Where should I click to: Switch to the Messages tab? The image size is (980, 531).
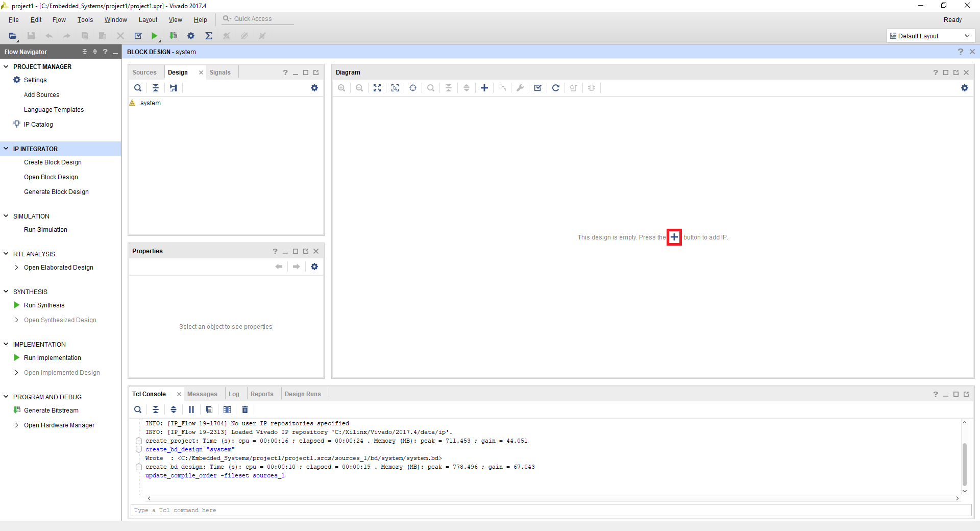point(202,394)
